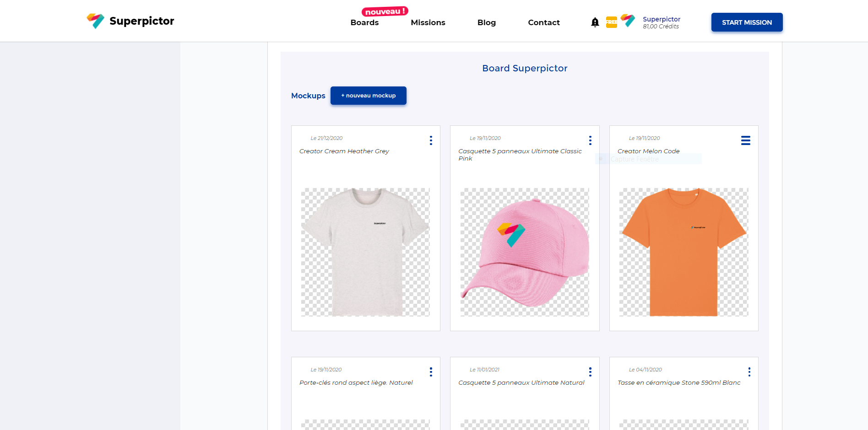Open the Missions menu item
This screenshot has height=430, width=868.
pos(428,22)
